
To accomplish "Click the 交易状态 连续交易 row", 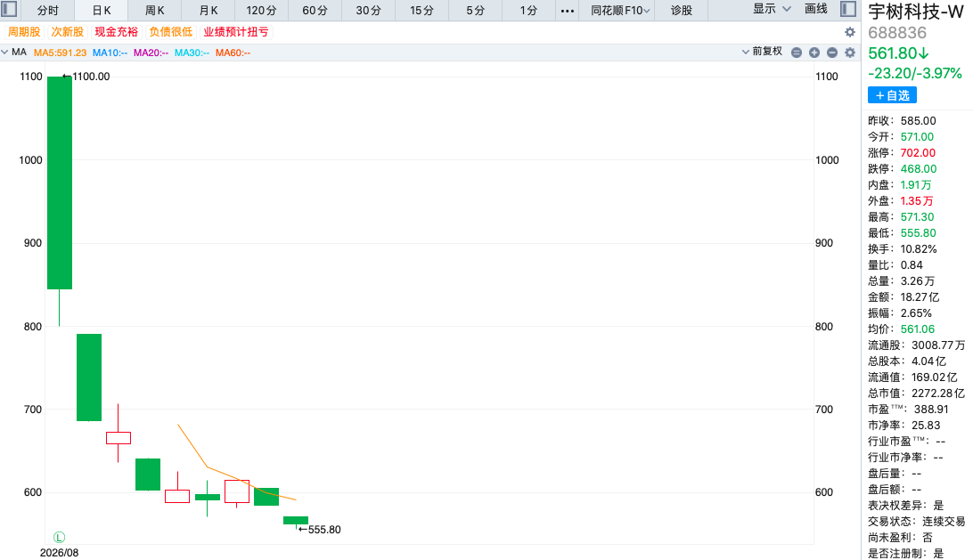I will (x=917, y=523).
